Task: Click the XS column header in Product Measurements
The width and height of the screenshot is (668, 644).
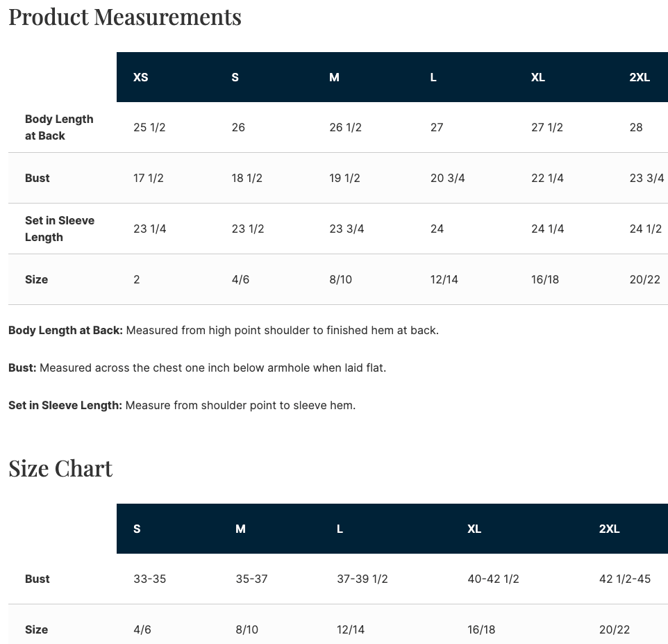Action: tap(140, 77)
